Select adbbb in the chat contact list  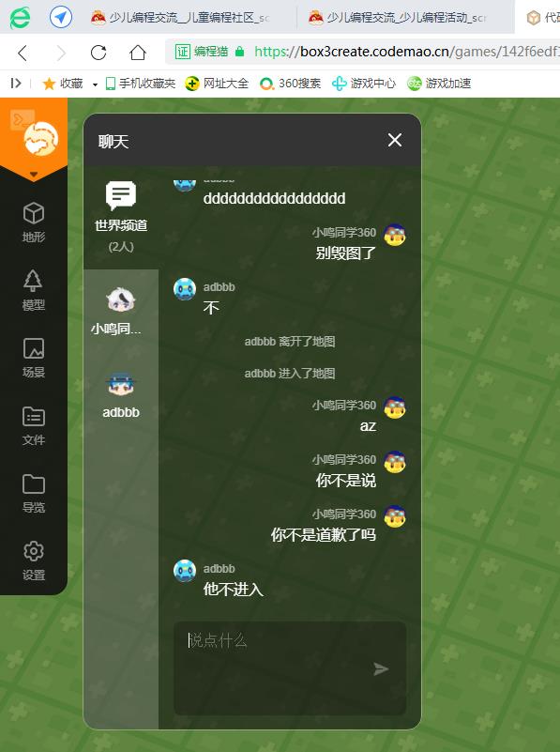(x=121, y=395)
